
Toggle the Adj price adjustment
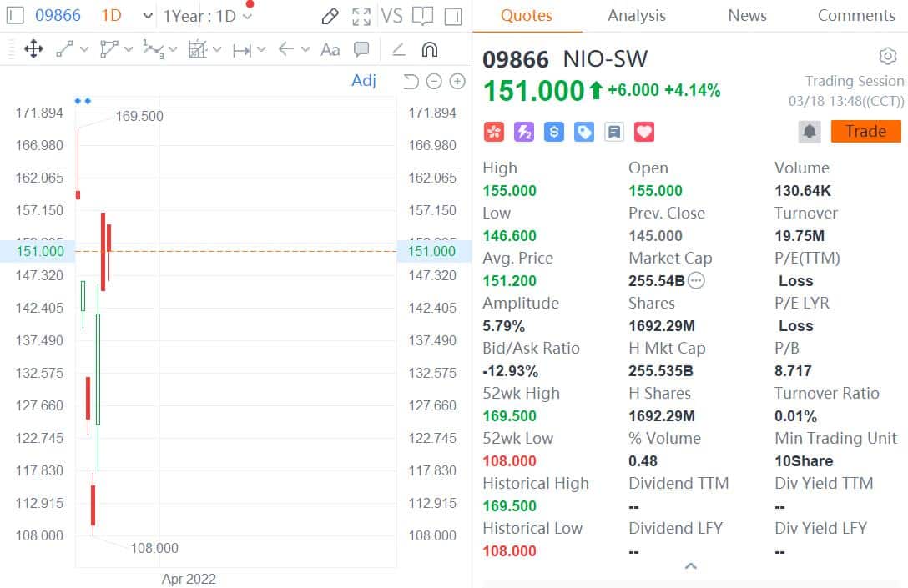(364, 80)
